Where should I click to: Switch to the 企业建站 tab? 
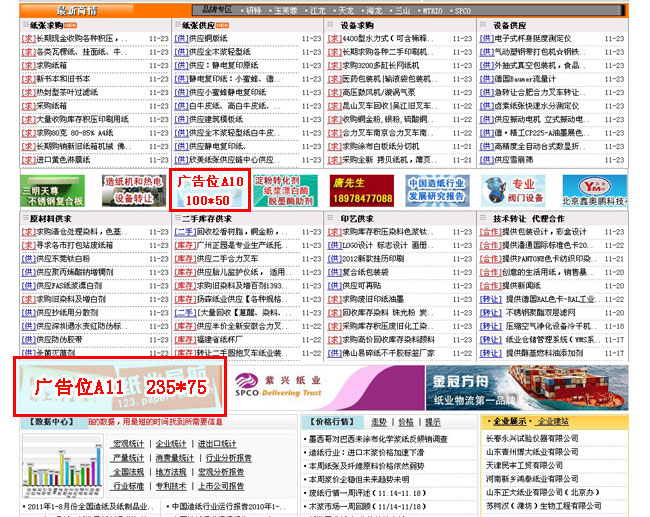553,422
